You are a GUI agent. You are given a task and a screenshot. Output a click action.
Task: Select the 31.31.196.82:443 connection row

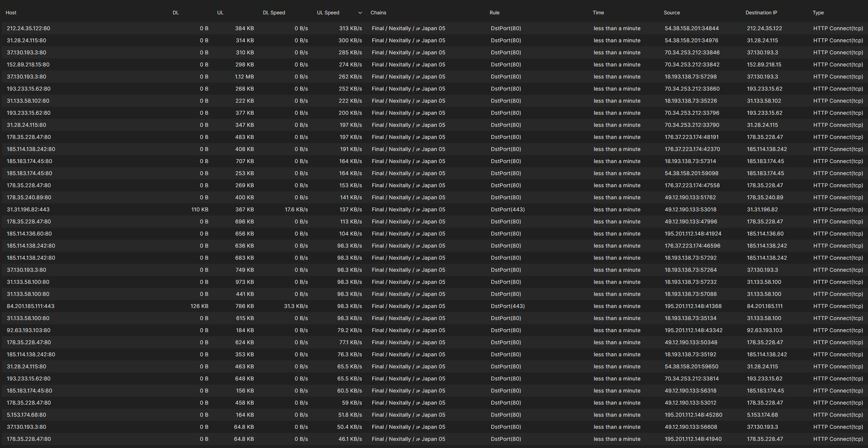tap(28, 209)
